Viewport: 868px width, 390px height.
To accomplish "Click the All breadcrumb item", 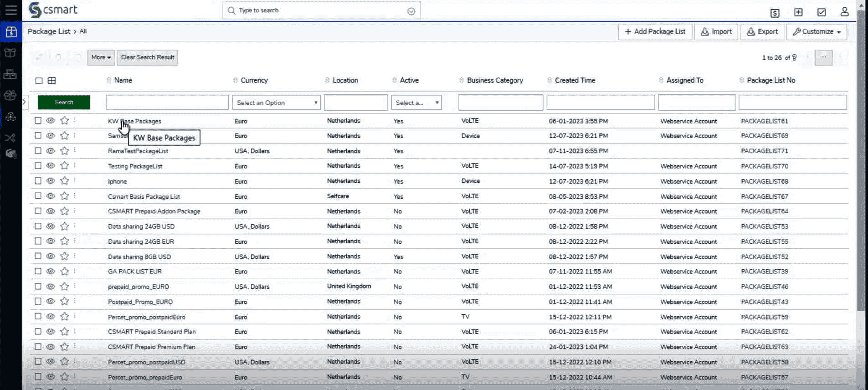I will click(x=83, y=31).
